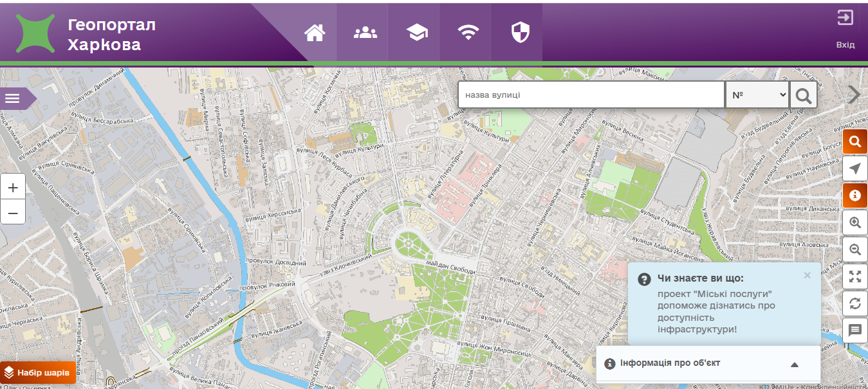Open the feedback comment tool
Viewport: 868px width, 389px height.
tap(855, 330)
